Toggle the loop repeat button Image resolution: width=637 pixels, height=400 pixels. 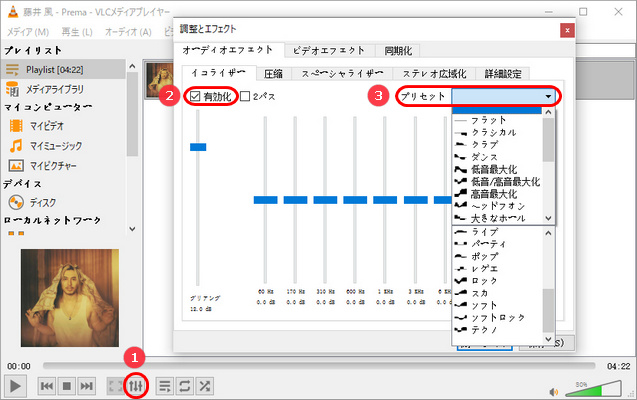pyautogui.click(x=184, y=386)
